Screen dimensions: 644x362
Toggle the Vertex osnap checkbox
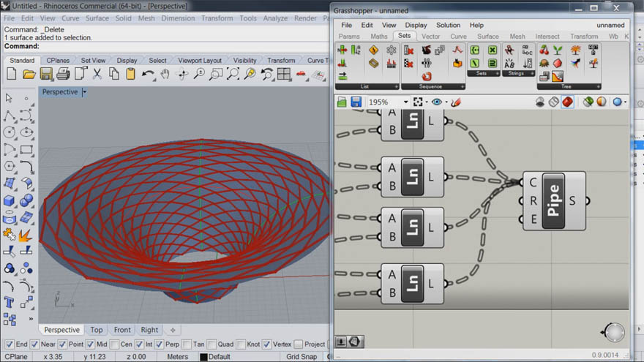266,344
